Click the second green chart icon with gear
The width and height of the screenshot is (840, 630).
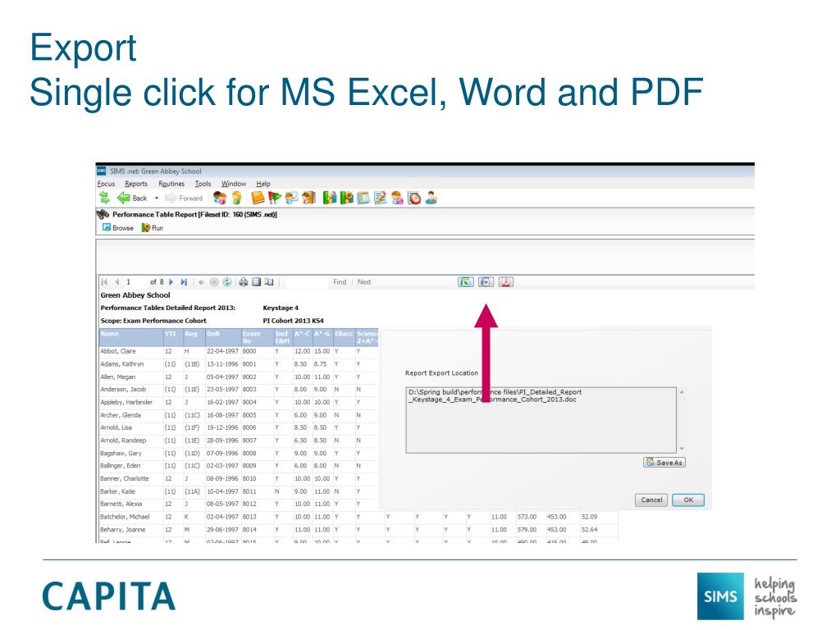coord(347,198)
